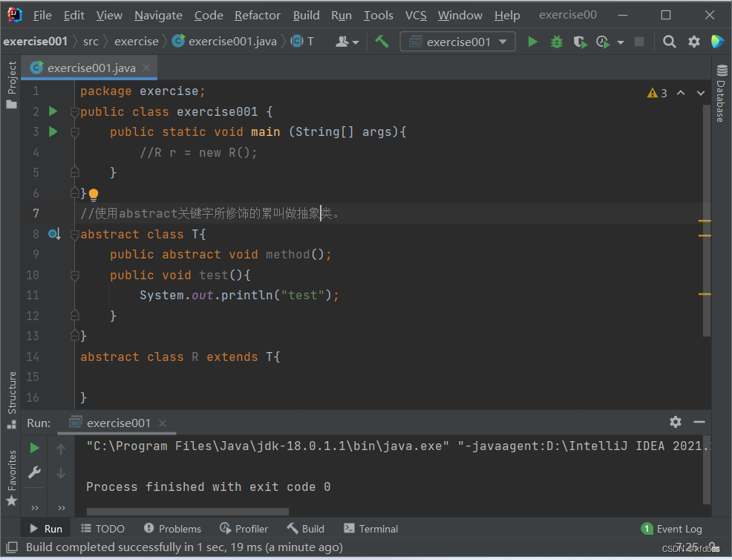Click the yellow intention lightbulb
The height and width of the screenshot is (560, 732).
[94, 195]
